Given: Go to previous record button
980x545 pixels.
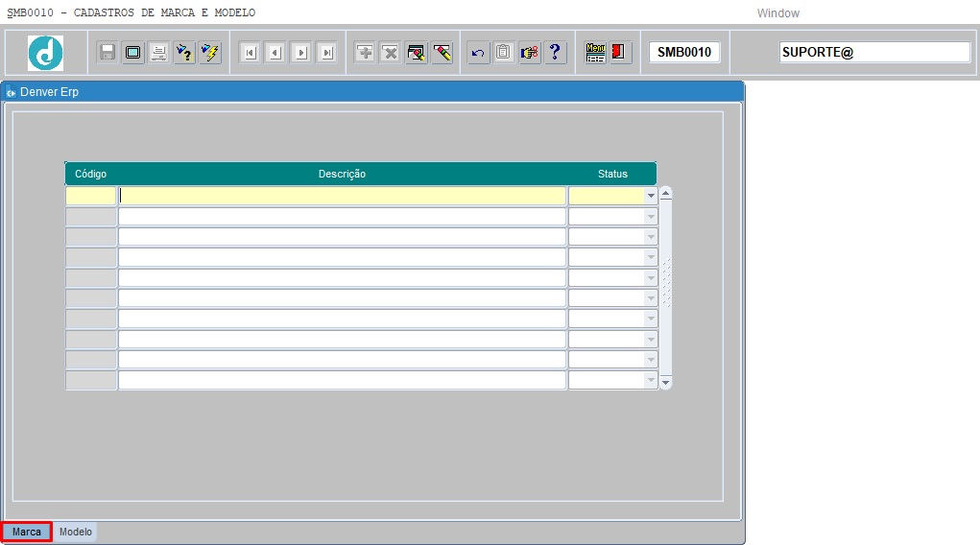Looking at the screenshot, I should pos(275,53).
